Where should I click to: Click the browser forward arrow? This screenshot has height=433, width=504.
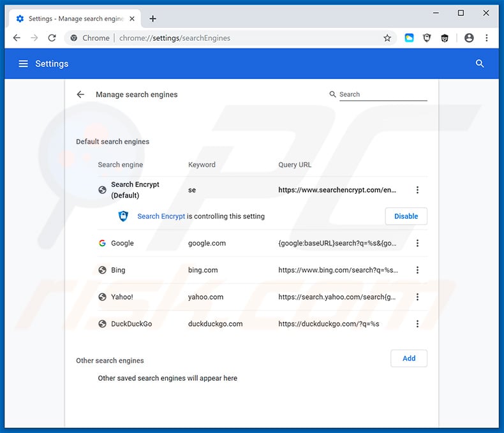[34, 38]
